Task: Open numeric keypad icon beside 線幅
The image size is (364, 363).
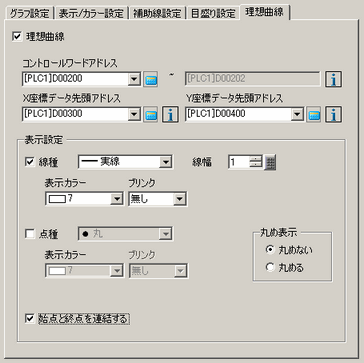Action: [x=270, y=163]
